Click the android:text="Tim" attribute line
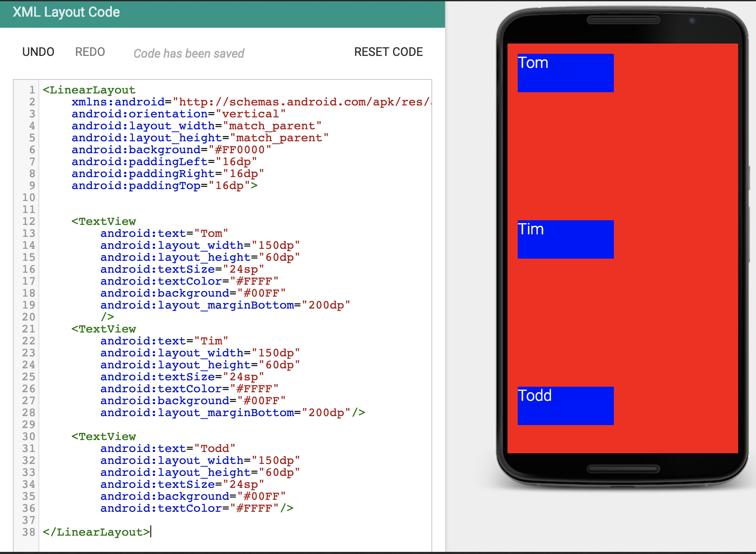 [x=164, y=341]
